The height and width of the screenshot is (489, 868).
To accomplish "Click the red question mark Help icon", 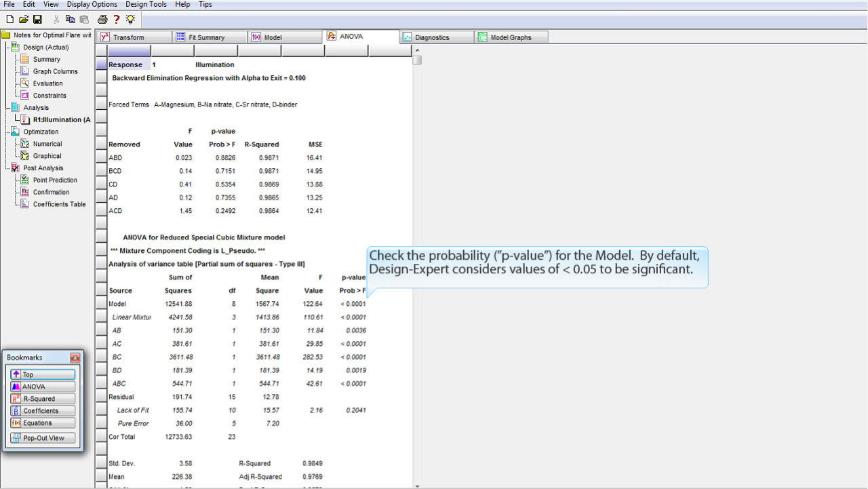I will 117,19.
